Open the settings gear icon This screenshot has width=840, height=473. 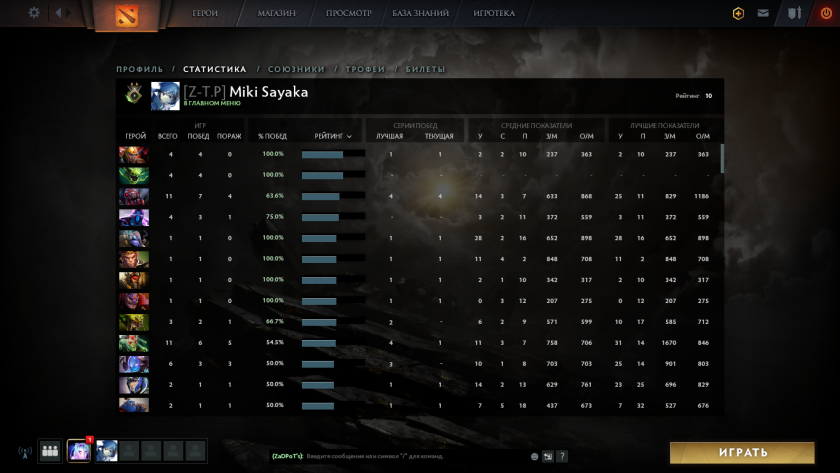pyautogui.click(x=34, y=12)
